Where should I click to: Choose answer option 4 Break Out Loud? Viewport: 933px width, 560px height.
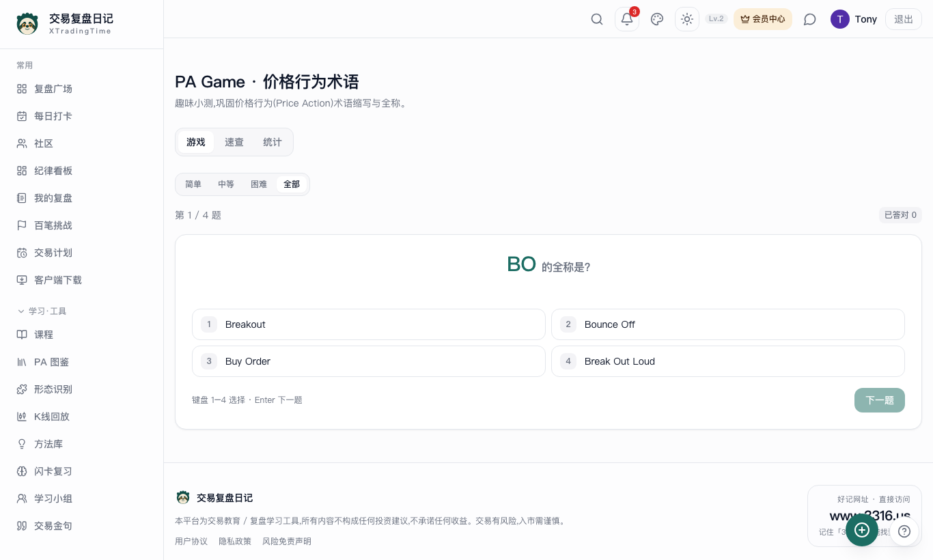click(x=728, y=361)
